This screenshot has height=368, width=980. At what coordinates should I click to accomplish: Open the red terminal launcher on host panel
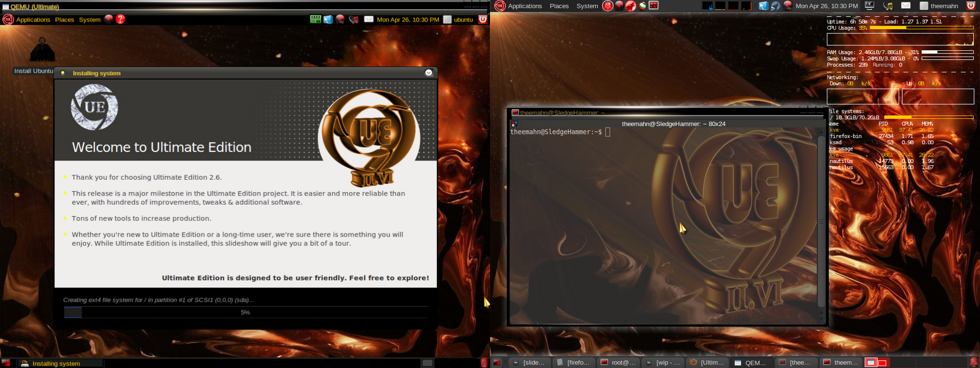[x=654, y=6]
